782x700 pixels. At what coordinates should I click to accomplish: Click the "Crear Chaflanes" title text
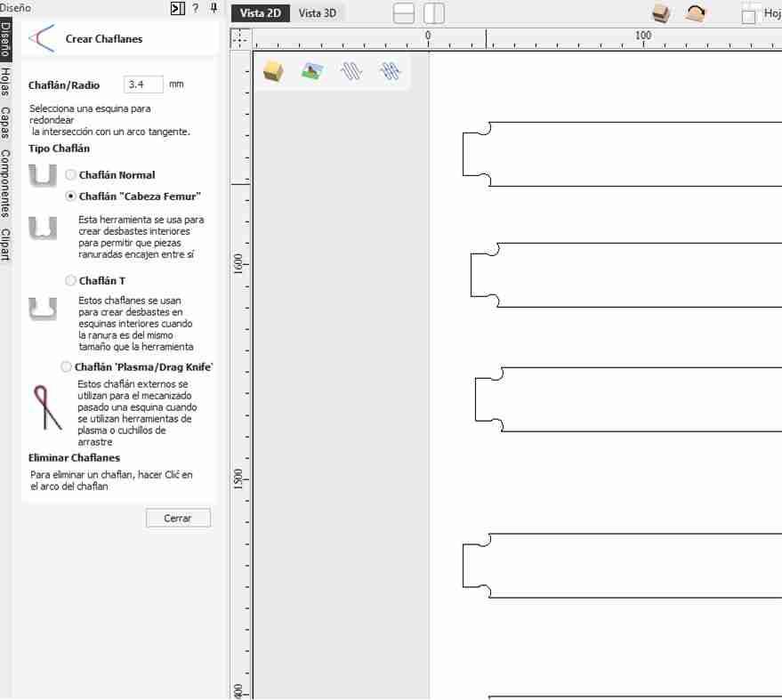coord(104,39)
